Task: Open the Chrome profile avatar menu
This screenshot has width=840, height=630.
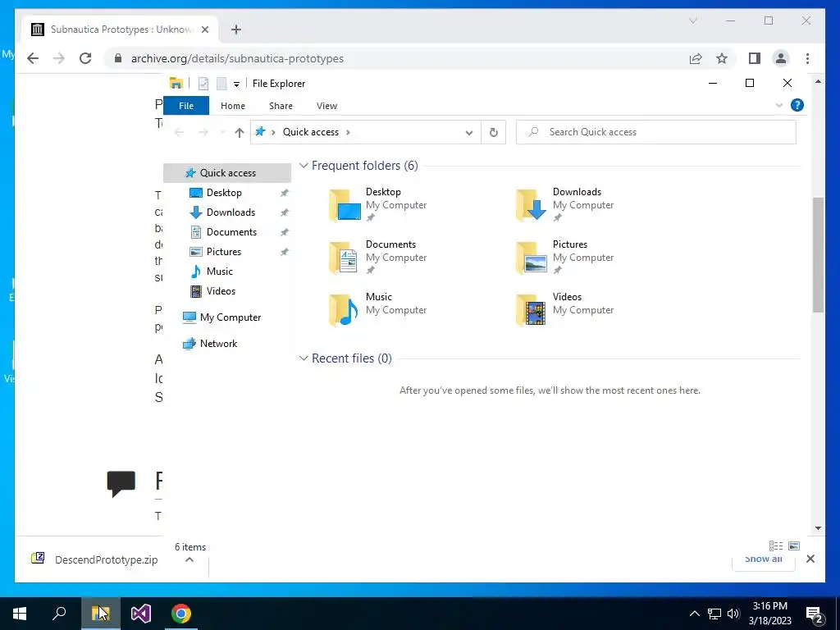Action: coord(781,58)
